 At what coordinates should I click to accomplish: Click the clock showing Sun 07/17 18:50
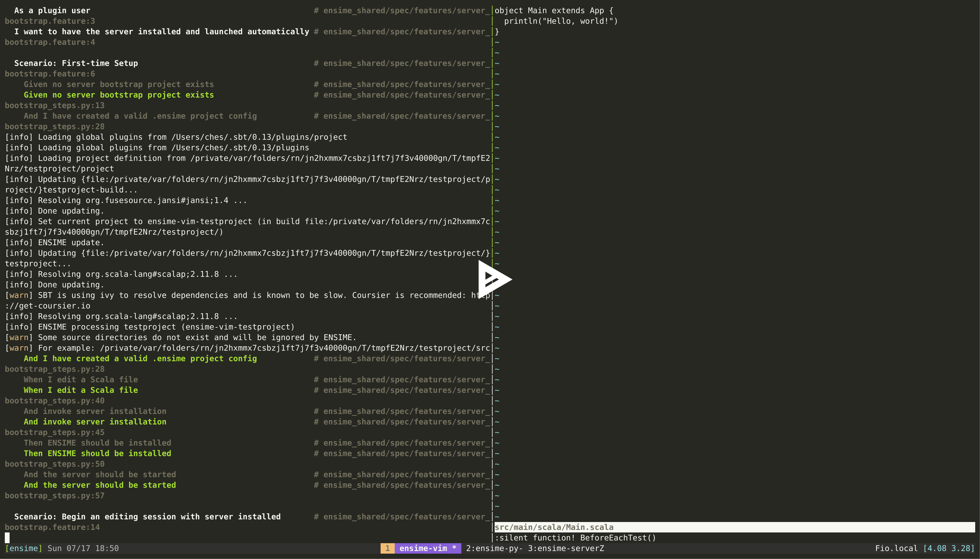(82, 548)
